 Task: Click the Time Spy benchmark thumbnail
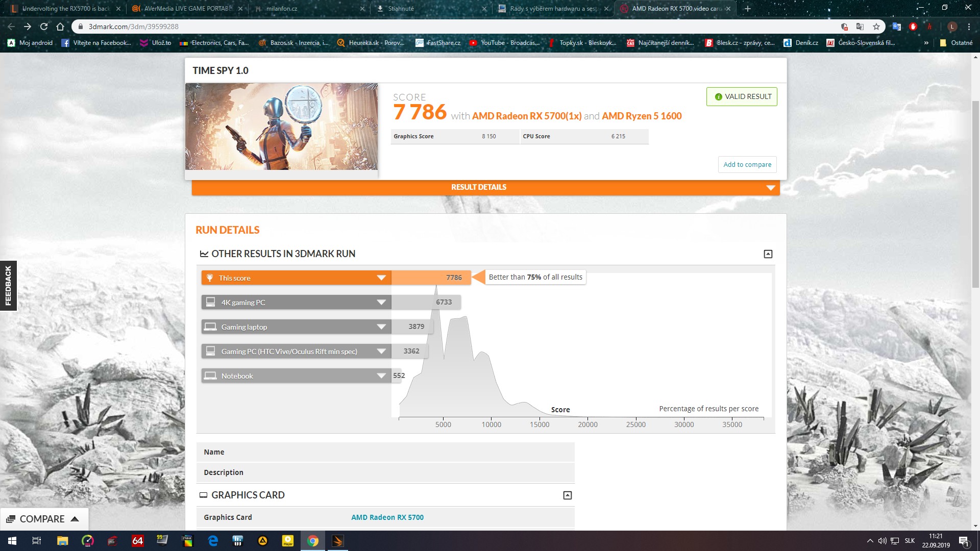tap(281, 127)
